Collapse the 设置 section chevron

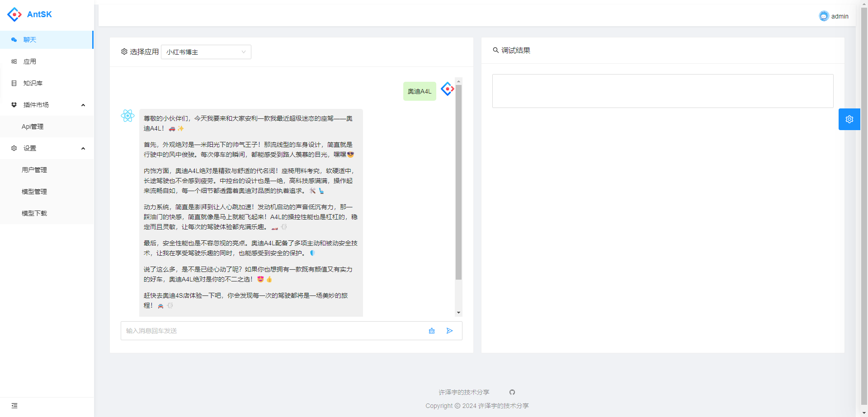[x=83, y=148]
